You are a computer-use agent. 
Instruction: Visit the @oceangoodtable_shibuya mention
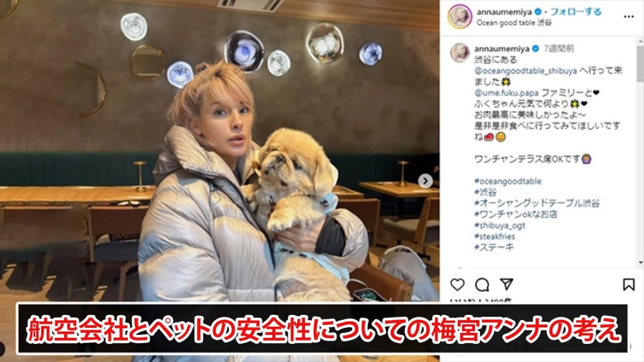tap(525, 70)
